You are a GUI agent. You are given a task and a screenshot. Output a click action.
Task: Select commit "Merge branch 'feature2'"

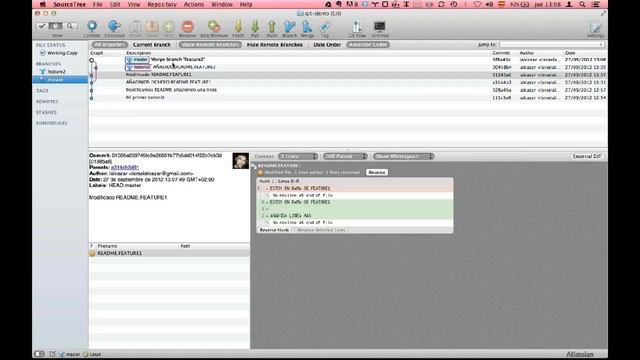click(x=348, y=60)
